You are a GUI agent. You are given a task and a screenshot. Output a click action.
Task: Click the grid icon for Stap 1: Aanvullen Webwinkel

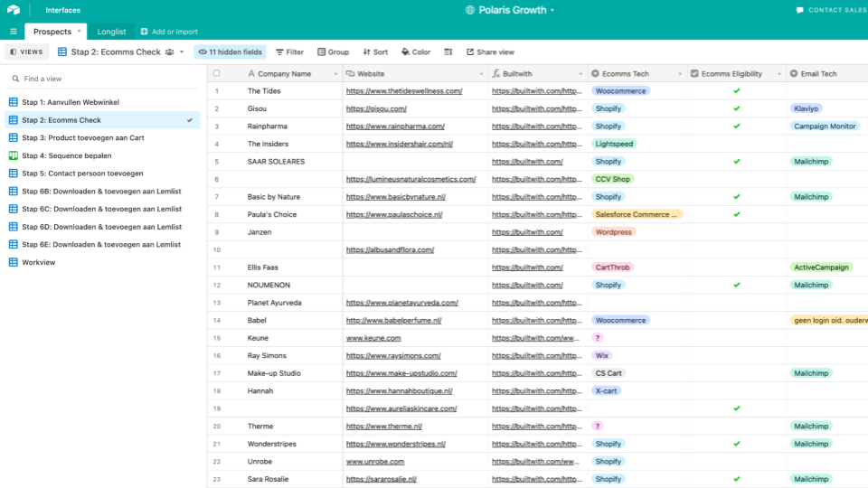tap(14, 102)
